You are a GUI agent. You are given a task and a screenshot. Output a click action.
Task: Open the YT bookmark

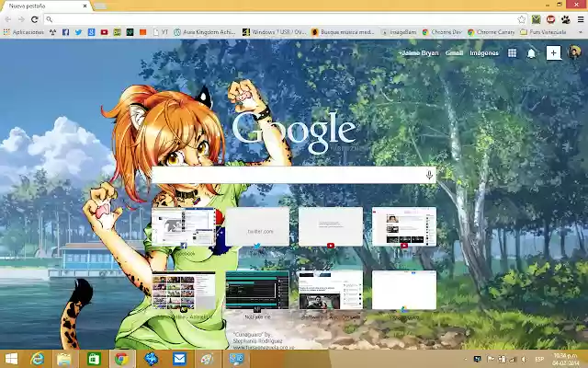161,32
